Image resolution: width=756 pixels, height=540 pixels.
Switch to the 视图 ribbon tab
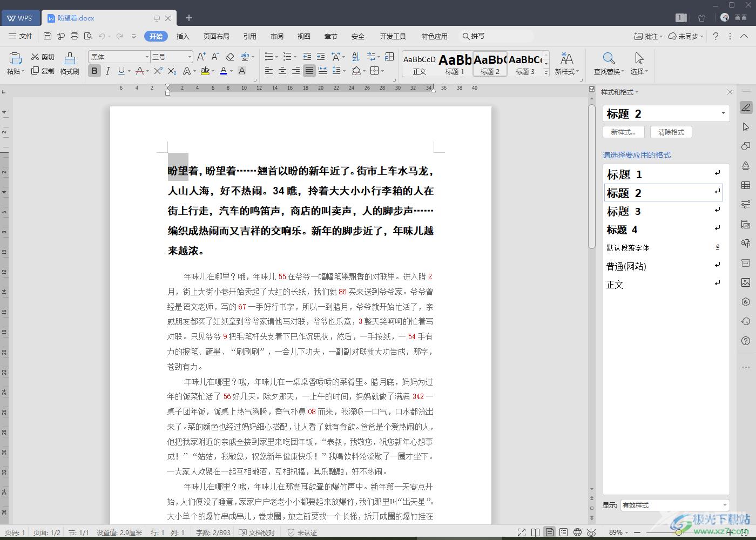pyautogui.click(x=304, y=36)
